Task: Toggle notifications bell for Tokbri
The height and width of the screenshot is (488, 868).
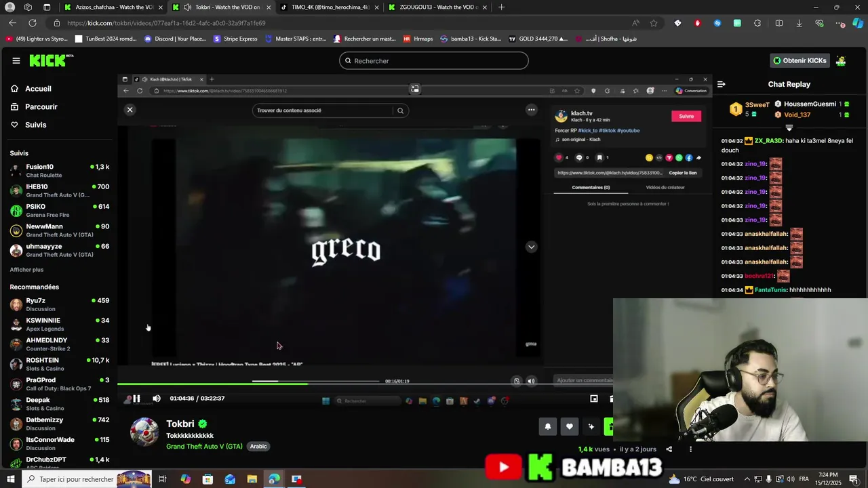Action: (547, 426)
